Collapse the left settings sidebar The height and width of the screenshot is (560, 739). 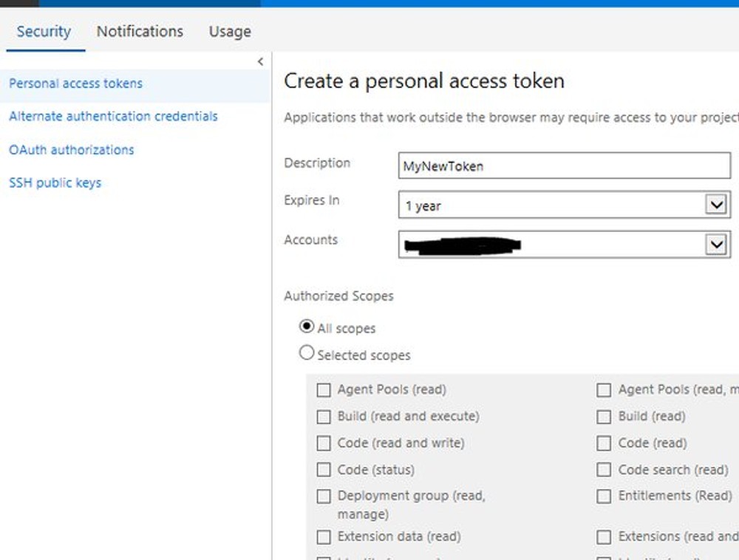pyautogui.click(x=260, y=62)
